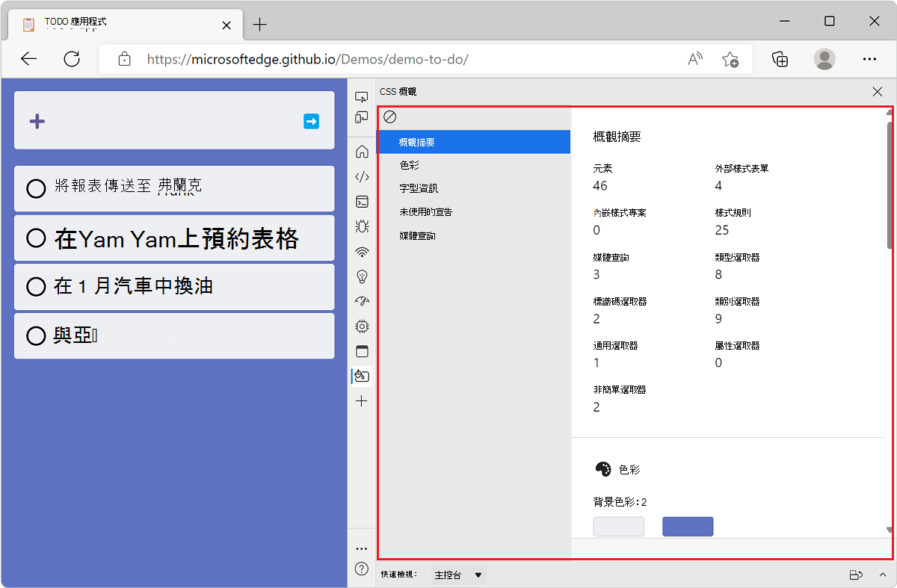Image resolution: width=897 pixels, height=588 pixels.
Task: Mark '在 1 月汽車中換油' as done
Action: click(36, 287)
